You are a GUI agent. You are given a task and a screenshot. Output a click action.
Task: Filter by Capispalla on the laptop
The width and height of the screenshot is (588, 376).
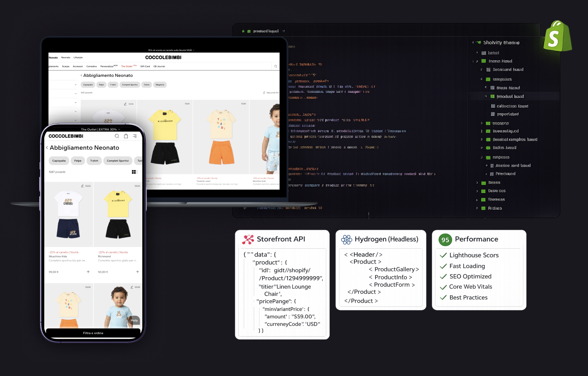88,85
